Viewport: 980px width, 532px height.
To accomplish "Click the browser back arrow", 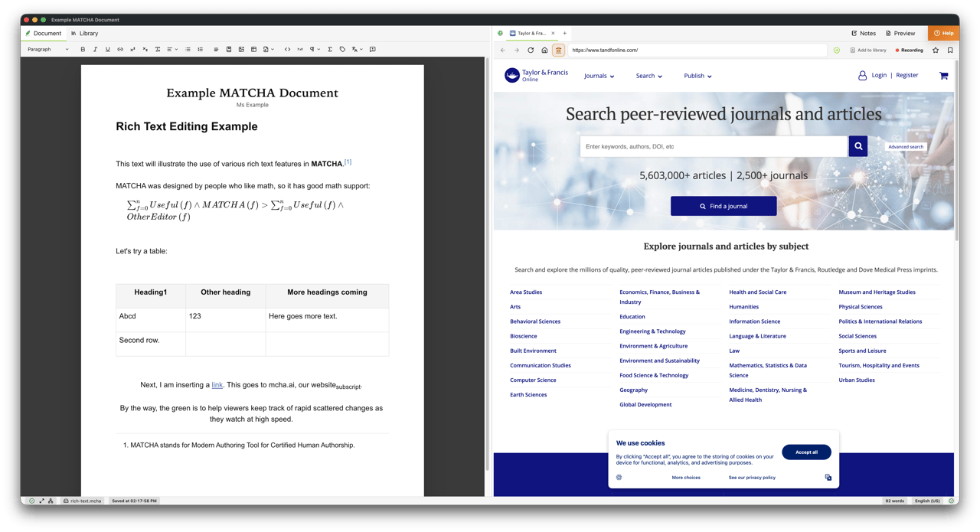I will [x=503, y=50].
